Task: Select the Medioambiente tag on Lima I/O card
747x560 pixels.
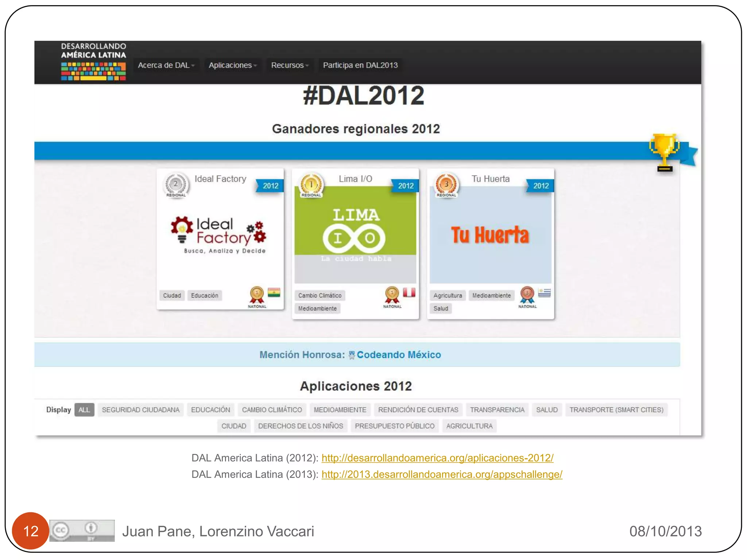Action: (317, 308)
